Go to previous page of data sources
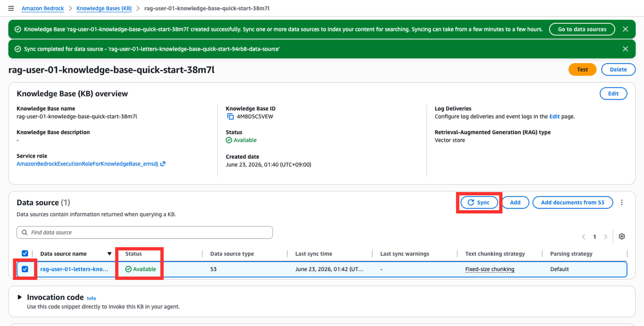 coord(583,237)
